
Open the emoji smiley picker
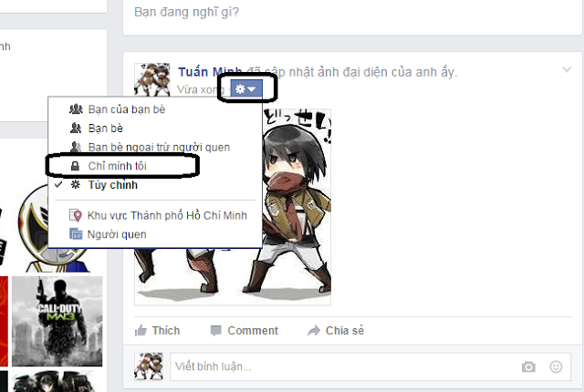click(x=556, y=366)
